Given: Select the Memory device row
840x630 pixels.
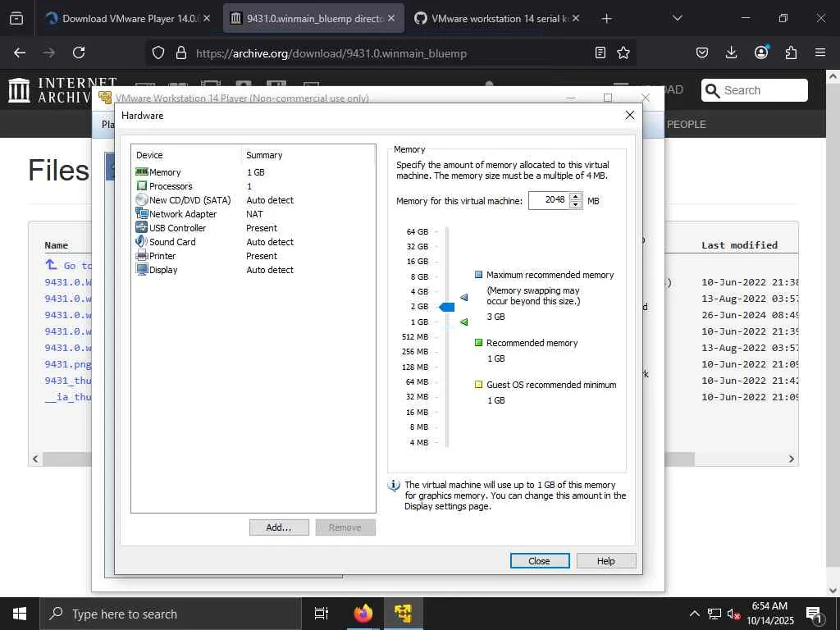Looking at the screenshot, I should tap(253, 172).
